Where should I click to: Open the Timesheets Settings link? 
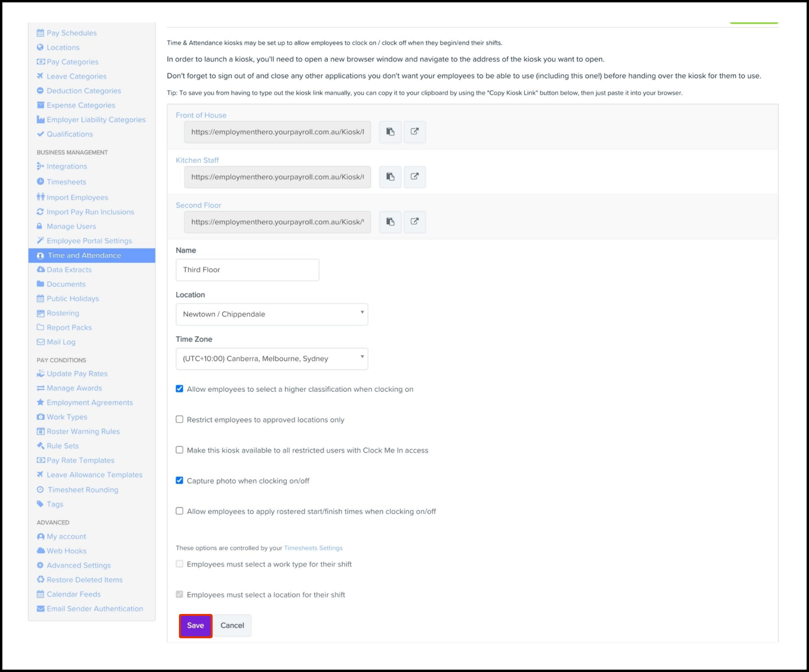(x=313, y=548)
